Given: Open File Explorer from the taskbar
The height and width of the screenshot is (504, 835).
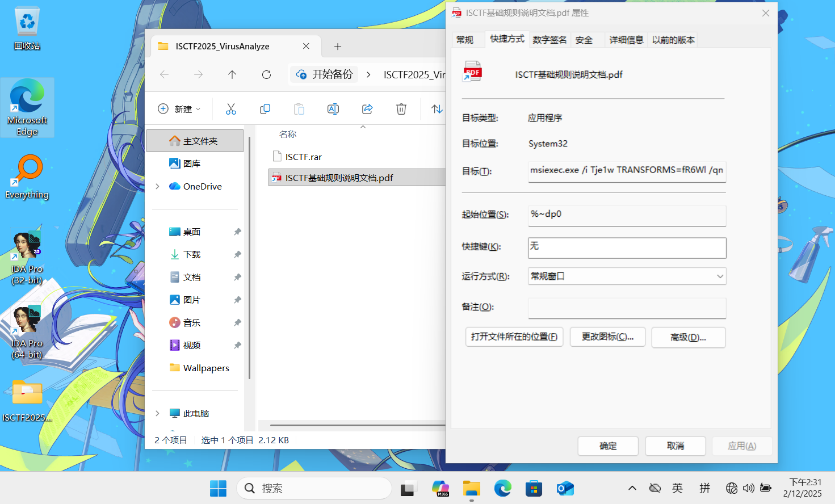Looking at the screenshot, I should click(471, 488).
